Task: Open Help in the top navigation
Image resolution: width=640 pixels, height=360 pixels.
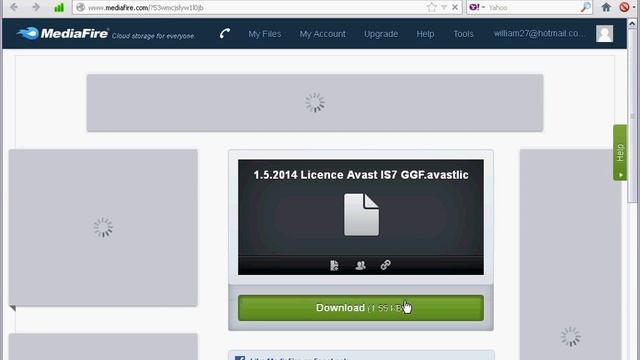Action: tap(425, 34)
